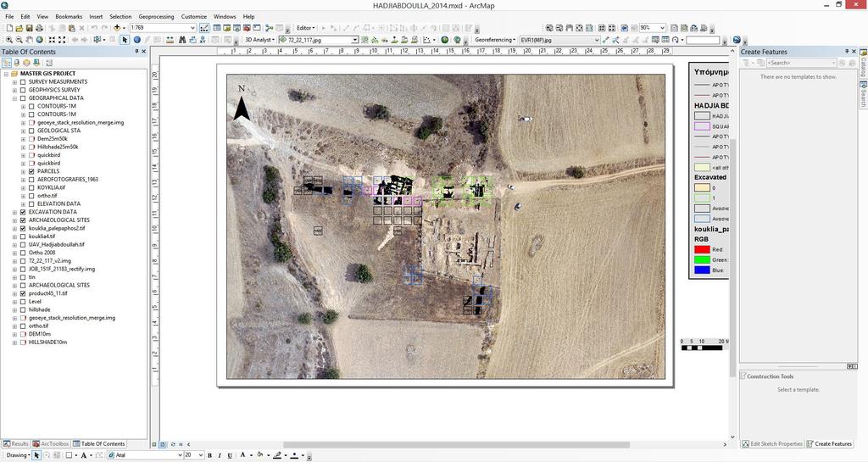The image size is (868, 462).
Task: Click the Add Data button
Action: tap(117, 28)
